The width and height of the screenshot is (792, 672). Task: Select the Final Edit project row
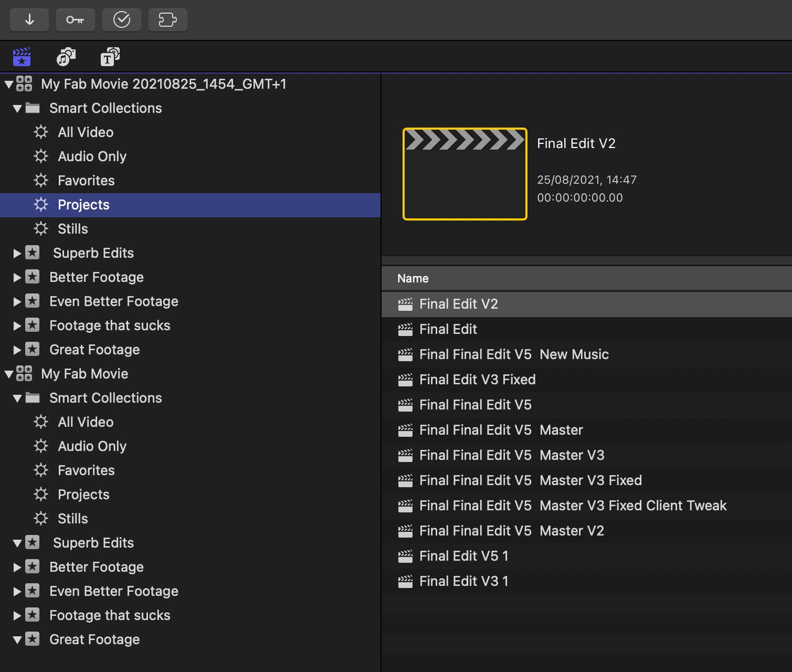click(x=587, y=329)
